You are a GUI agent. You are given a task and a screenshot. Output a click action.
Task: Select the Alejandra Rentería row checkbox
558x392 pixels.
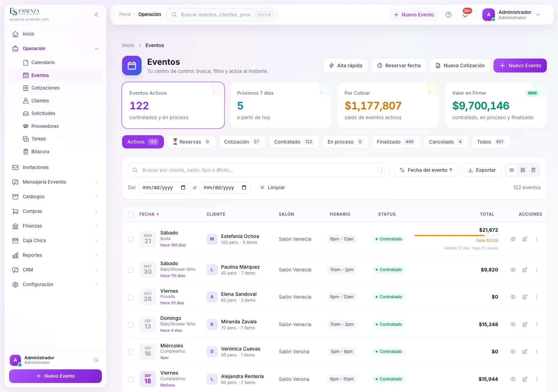pos(131,379)
